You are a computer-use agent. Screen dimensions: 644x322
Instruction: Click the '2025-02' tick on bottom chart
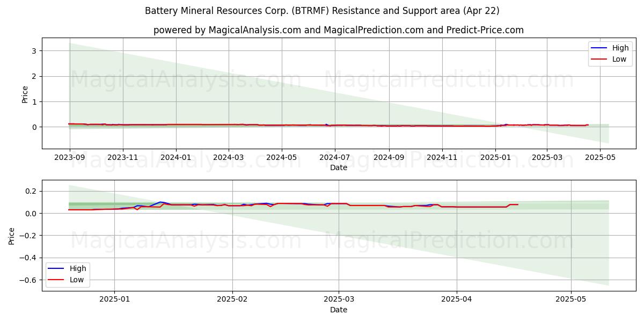point(232,299)
